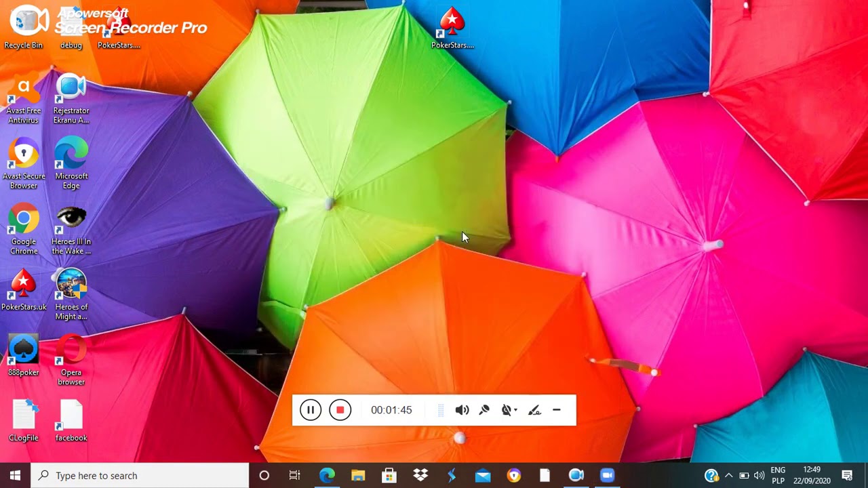Viewport: 868px width, 488px height.
Task: Stop the screen recording
Action: point(340,410)
